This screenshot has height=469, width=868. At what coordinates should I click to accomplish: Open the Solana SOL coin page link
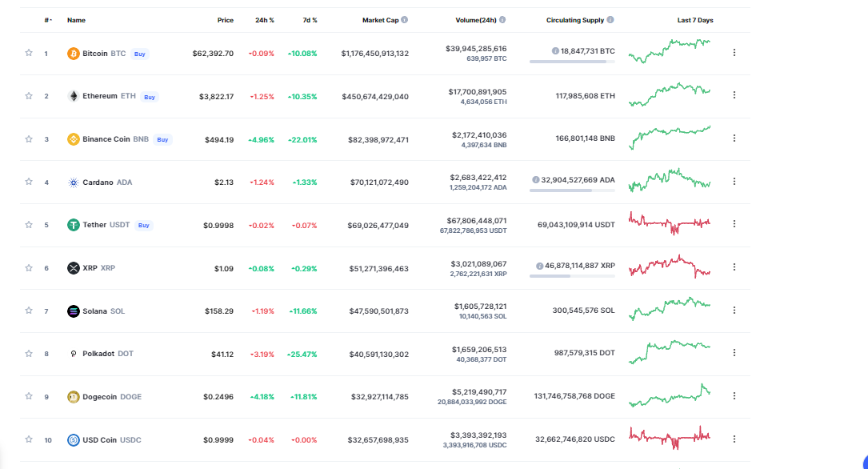[103, 311]
